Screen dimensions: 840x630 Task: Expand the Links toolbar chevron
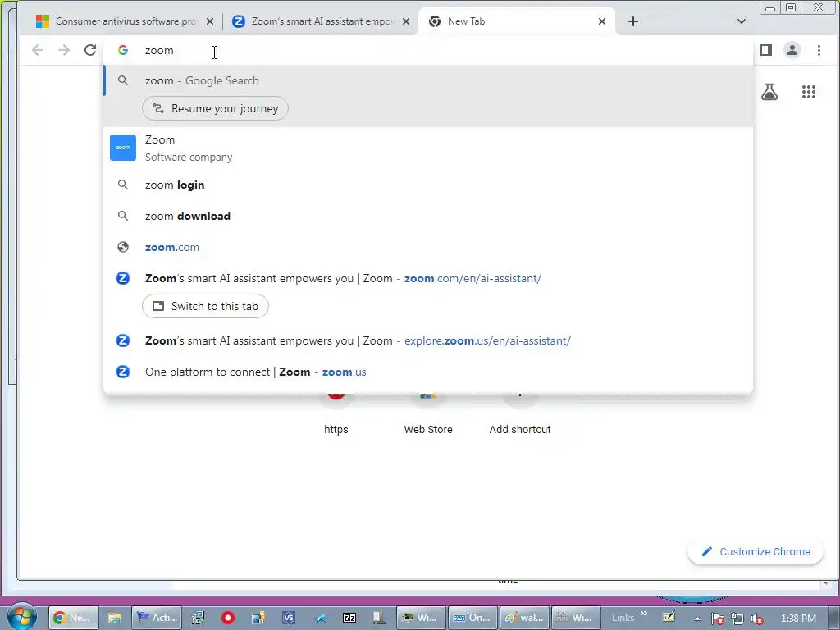click(644, 614)
